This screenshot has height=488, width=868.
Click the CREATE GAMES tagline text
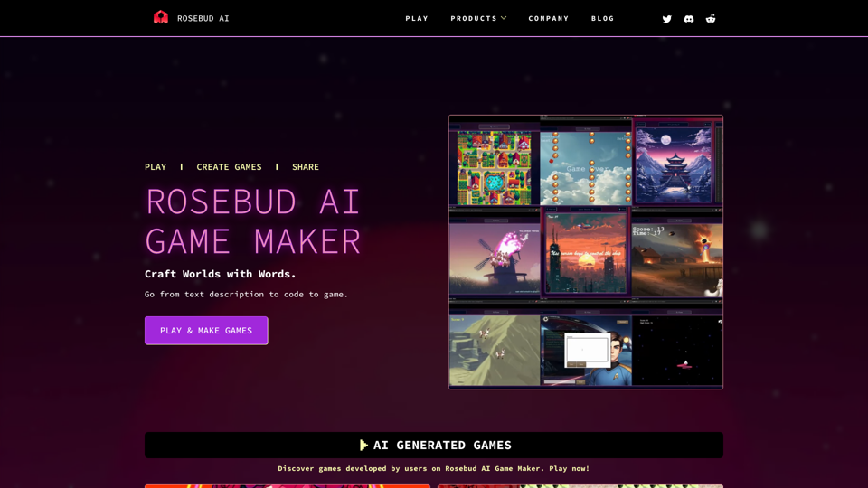coord(229,167)
